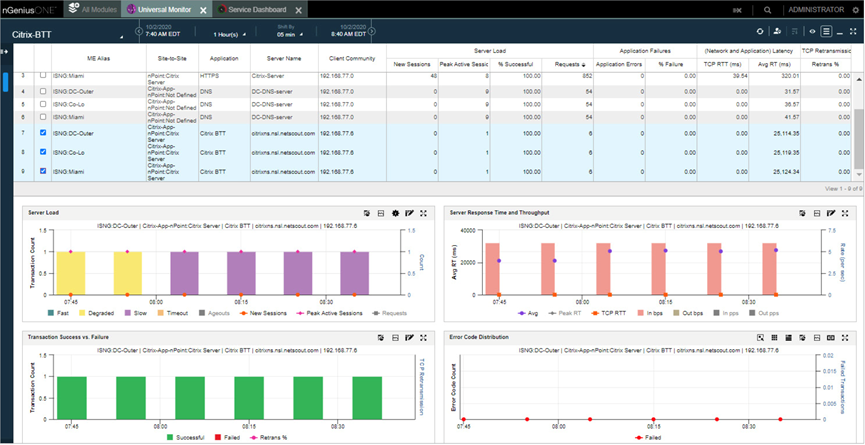865x445 pixels.
Task: Uncheck row 9 ISNG:Miami Citrix BTT checkbox
Action: pyautogui.click(x=41, y=171)
